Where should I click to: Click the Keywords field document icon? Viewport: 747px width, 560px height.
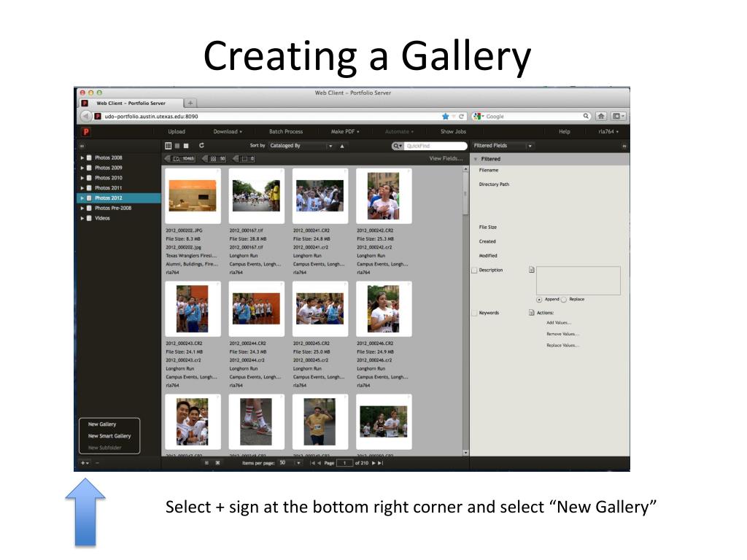point(532,313)
